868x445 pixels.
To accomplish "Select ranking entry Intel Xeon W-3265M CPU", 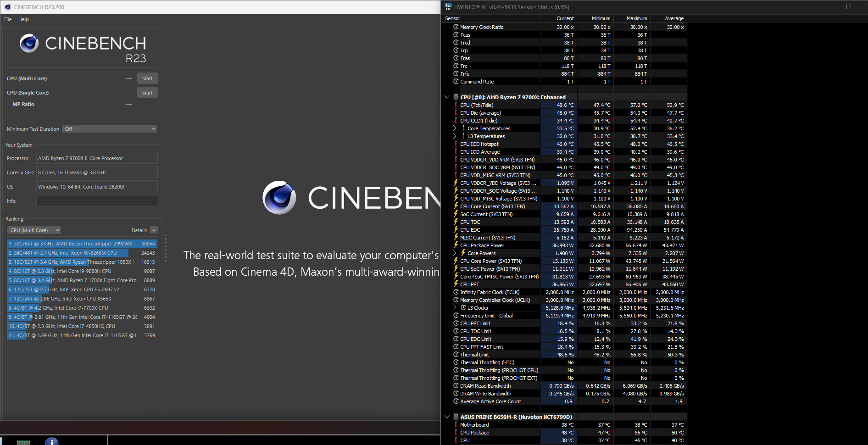I will click(82, 253).
